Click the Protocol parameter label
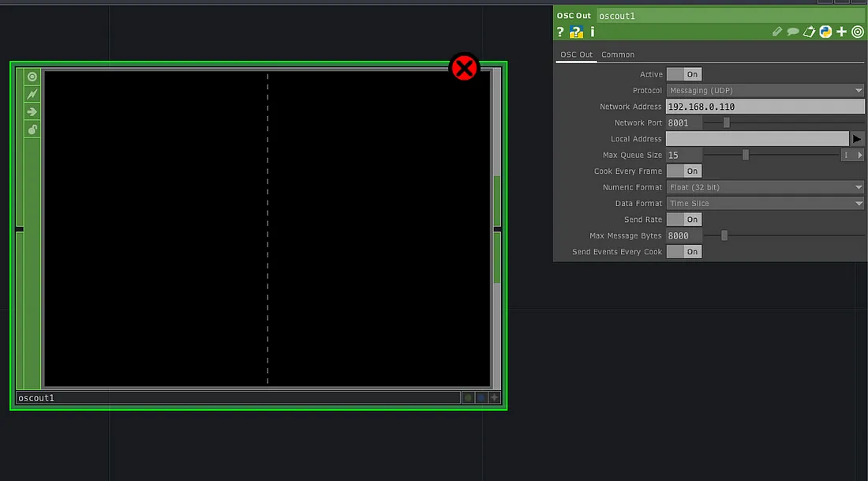 coord(647,90)
